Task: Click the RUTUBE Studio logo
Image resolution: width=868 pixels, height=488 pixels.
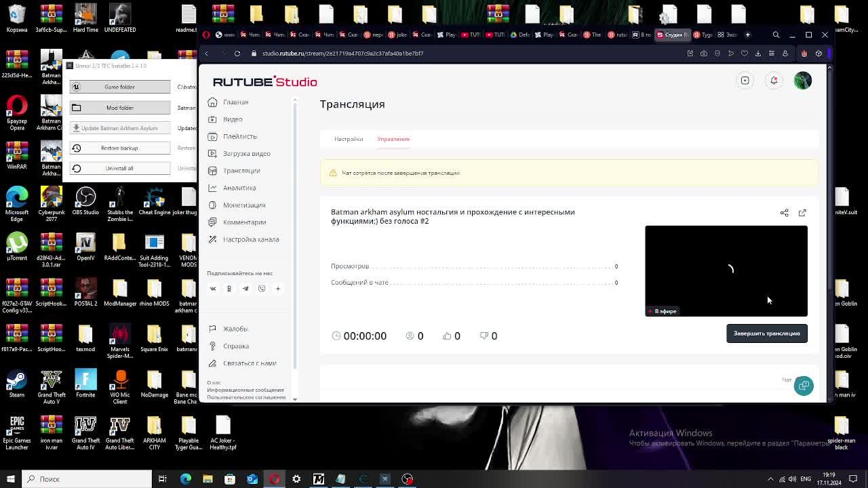Action: click(265, 82)
